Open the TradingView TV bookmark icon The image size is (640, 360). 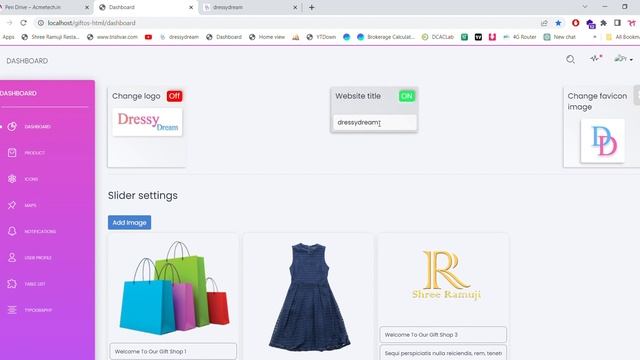point(478,37)
